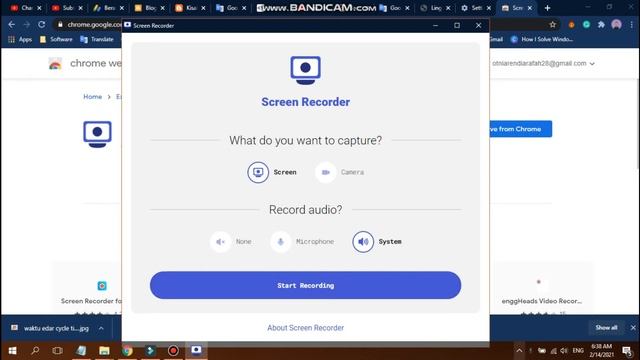Open Windows Start menu
The width and height of the screenshot is (640, 360).
click(x=12, y=351)
